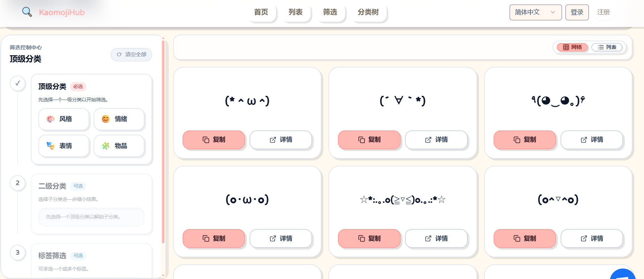Open the 简体中文 language dropdown

coord(535,12)
